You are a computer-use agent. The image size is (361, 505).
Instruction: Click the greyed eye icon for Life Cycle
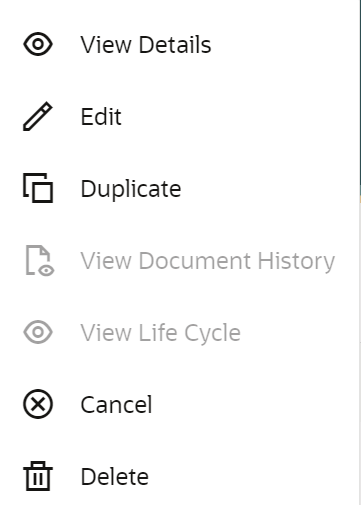tap(38, 332)
